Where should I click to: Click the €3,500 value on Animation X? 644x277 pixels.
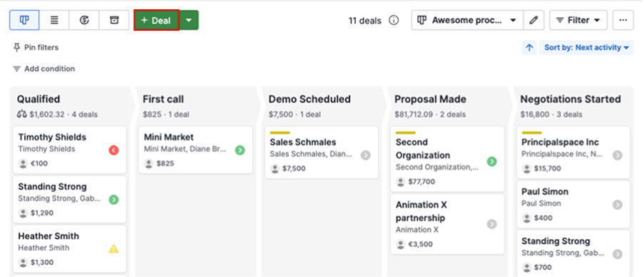pos(421,244)
